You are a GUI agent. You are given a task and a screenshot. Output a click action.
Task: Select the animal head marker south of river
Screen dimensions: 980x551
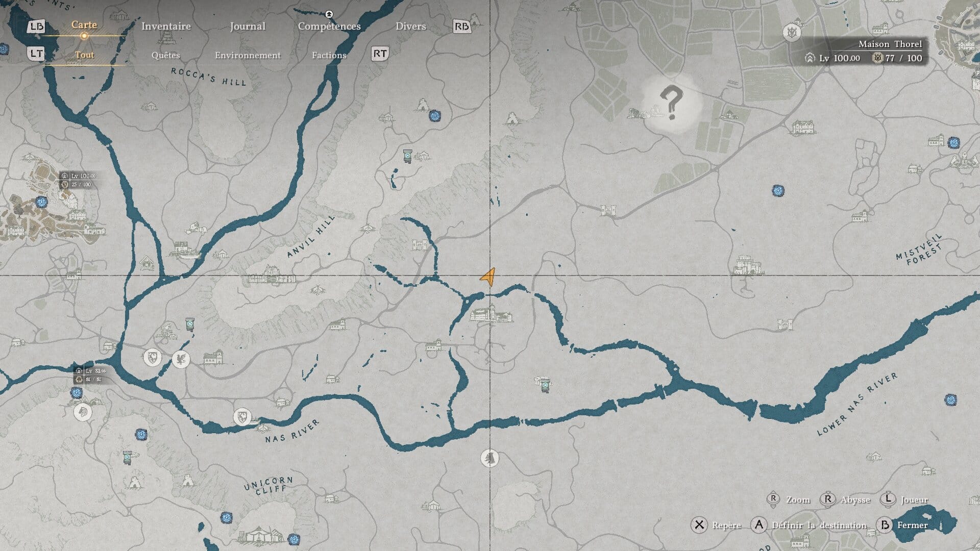(x=489, y=458)
